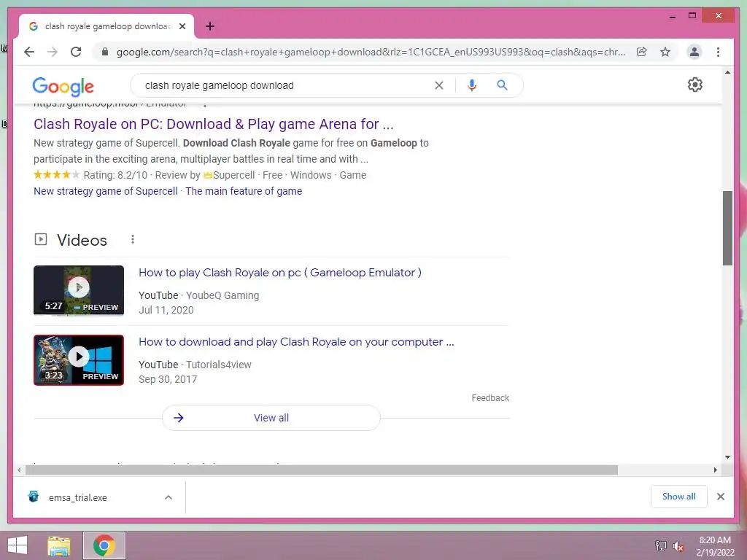The height and width of the screenshot is (560, 747).
Task: Open Chrome three-dot customize menu
Action: pos(718,52)
